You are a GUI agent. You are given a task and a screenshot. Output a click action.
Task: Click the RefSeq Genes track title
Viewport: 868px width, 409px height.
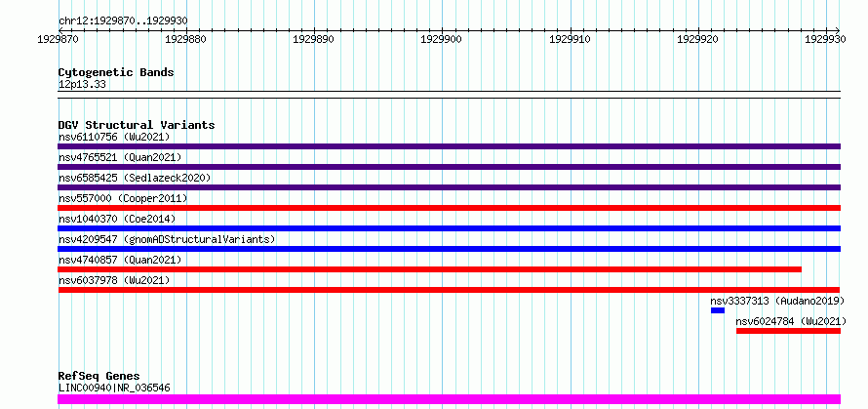click(99, 377)
